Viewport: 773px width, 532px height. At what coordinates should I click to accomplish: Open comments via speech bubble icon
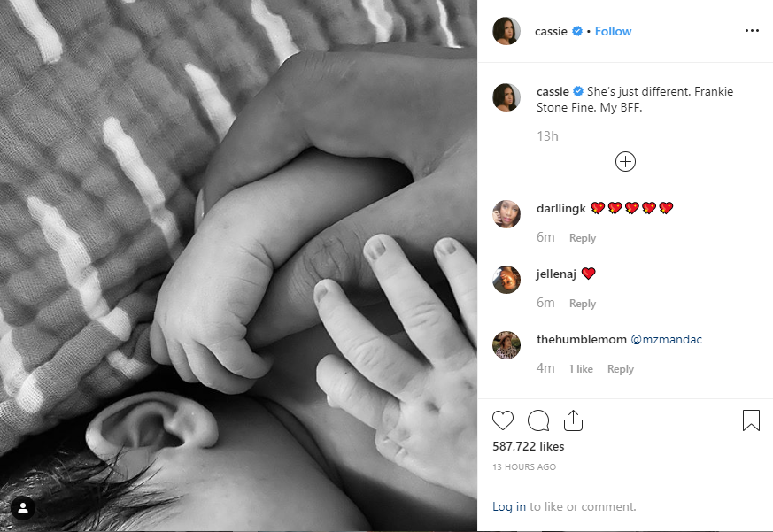pos(537,420)
